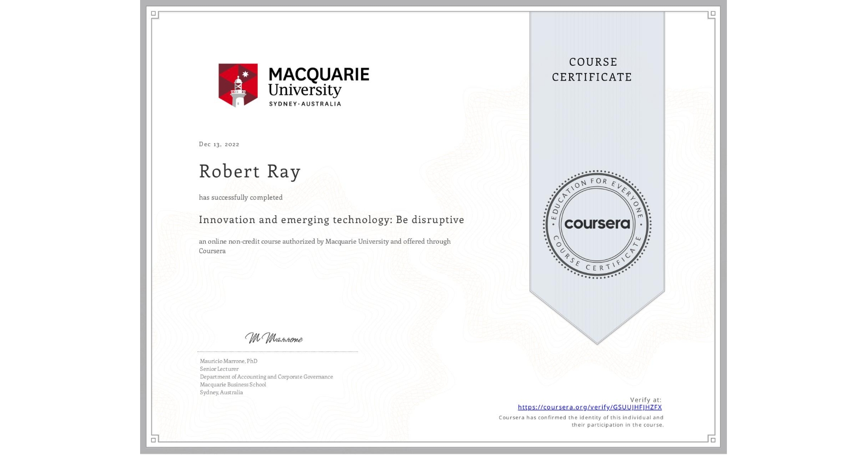
Task: Click the date Dec 13, 2022
Action: (219, 144)
